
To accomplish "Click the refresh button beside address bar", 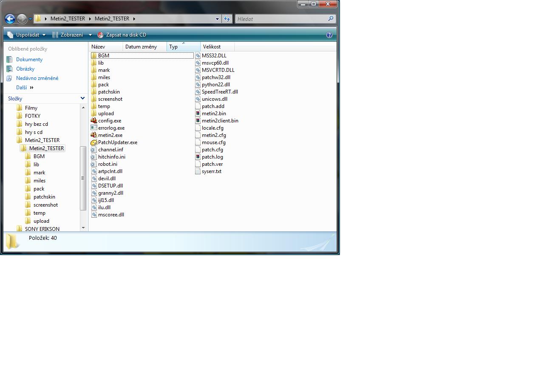I will tap(227, 19).
